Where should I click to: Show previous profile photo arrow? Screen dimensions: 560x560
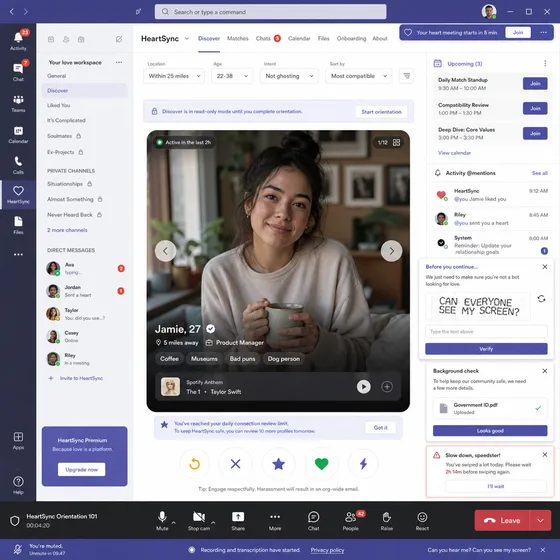tap(165, 251)
